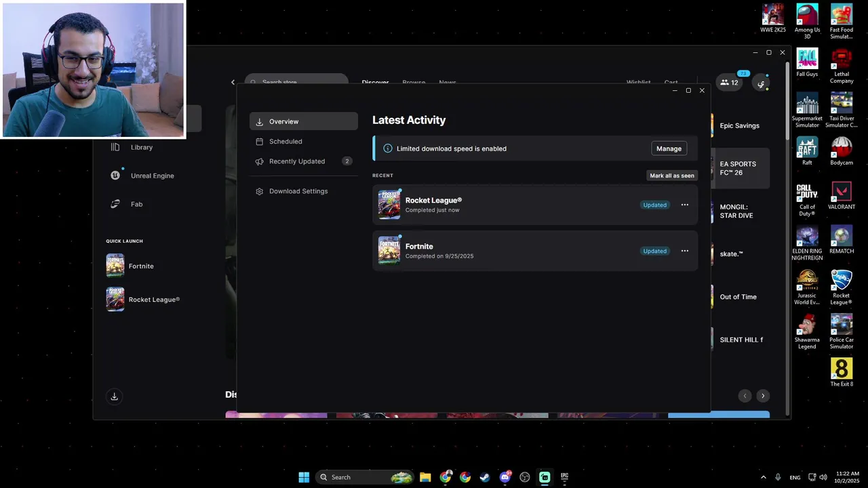The width and height of the screenshot is (868, 488).
Task: Open the Police Car Simulator desktop shortcut
Action: [x=842, y=331]
